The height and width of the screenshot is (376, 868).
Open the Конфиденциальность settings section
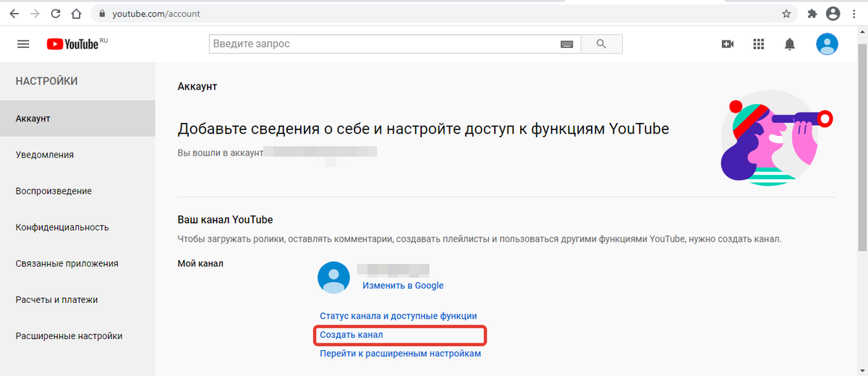77,227
